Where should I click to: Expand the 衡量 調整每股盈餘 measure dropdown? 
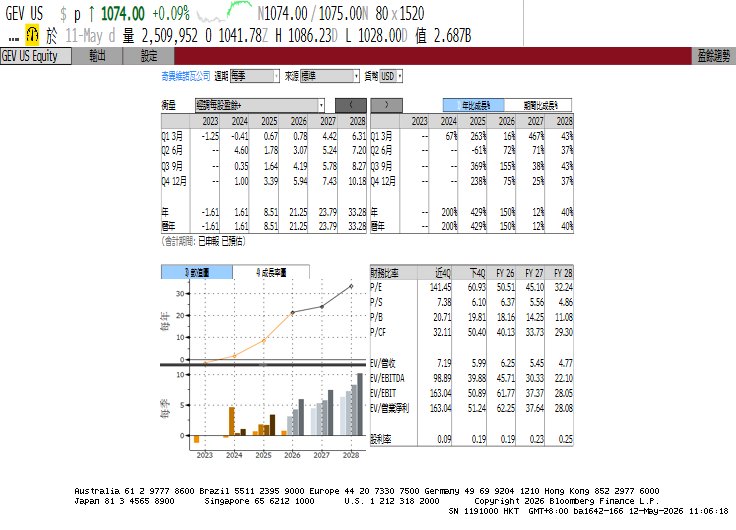(260, 105)
